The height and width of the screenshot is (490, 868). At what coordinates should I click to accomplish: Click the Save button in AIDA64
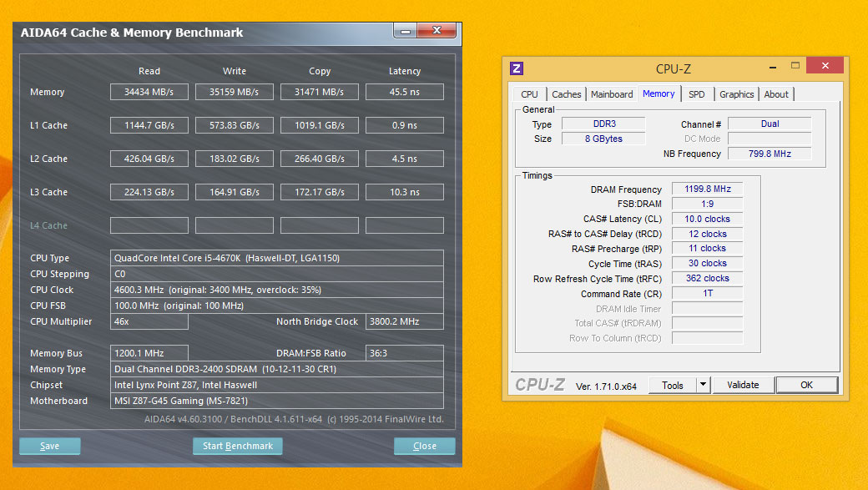(x=50, y=446)
